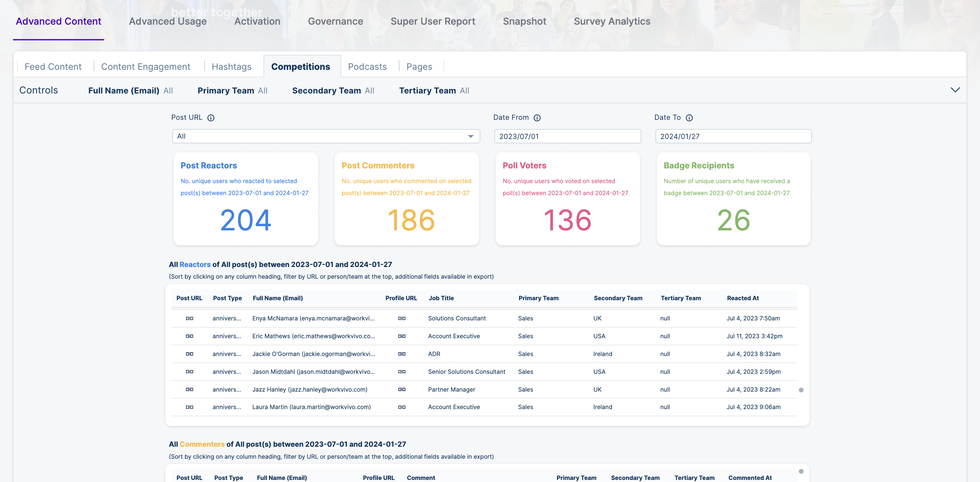The width and height of the screenshot is (980, 482).
Task: Open Jazz Hanley's profile URL link icon
Action: (402, 389)
